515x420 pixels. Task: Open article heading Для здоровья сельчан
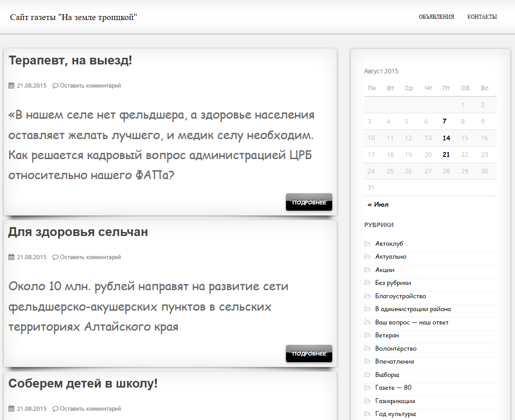pos(78,232)
